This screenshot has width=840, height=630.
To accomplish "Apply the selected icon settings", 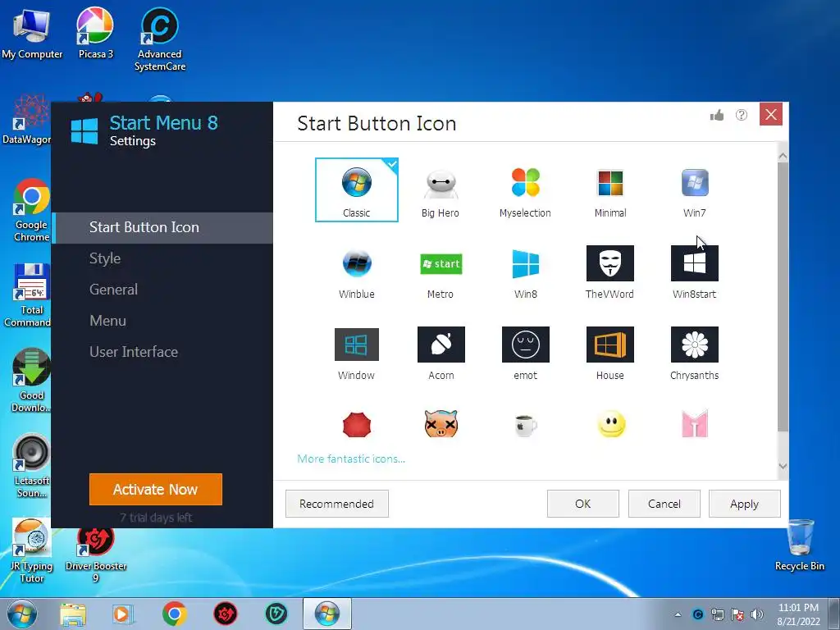I will (745, 504).
